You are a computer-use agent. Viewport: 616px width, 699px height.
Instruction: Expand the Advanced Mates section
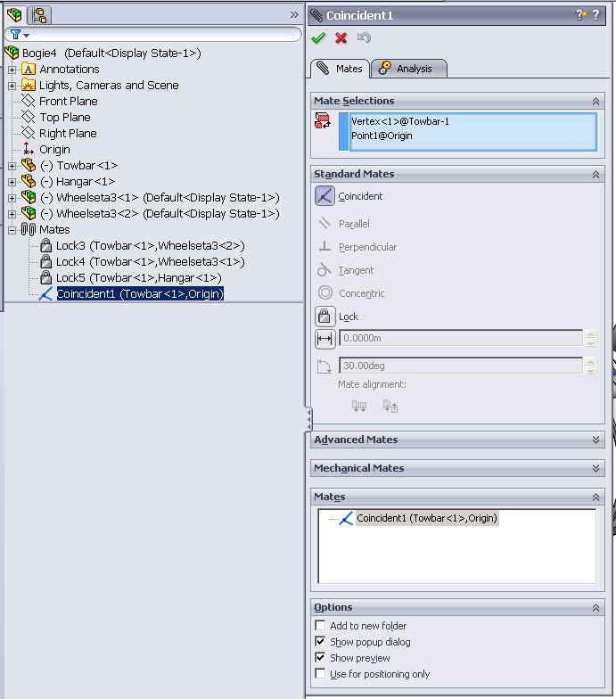tap(595, 440)
